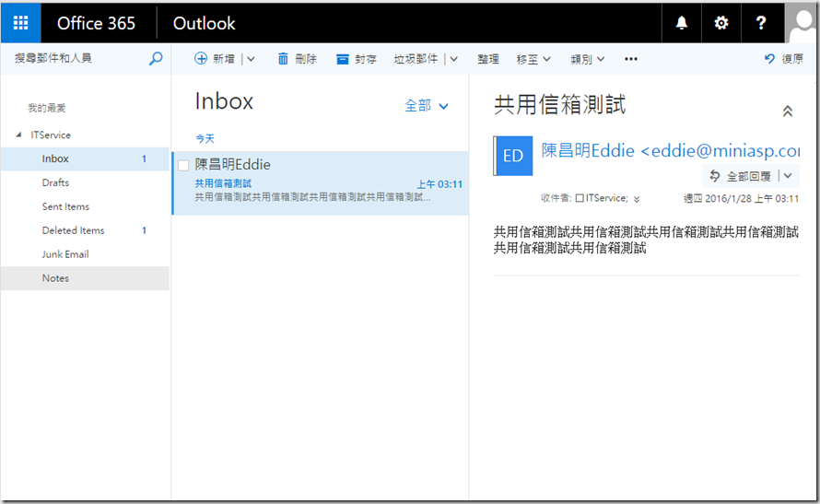820x504 pixels.
Task: Click the 搜尋郵件和人員 search field
Action: pyautogui.click(x=76, y=59)
